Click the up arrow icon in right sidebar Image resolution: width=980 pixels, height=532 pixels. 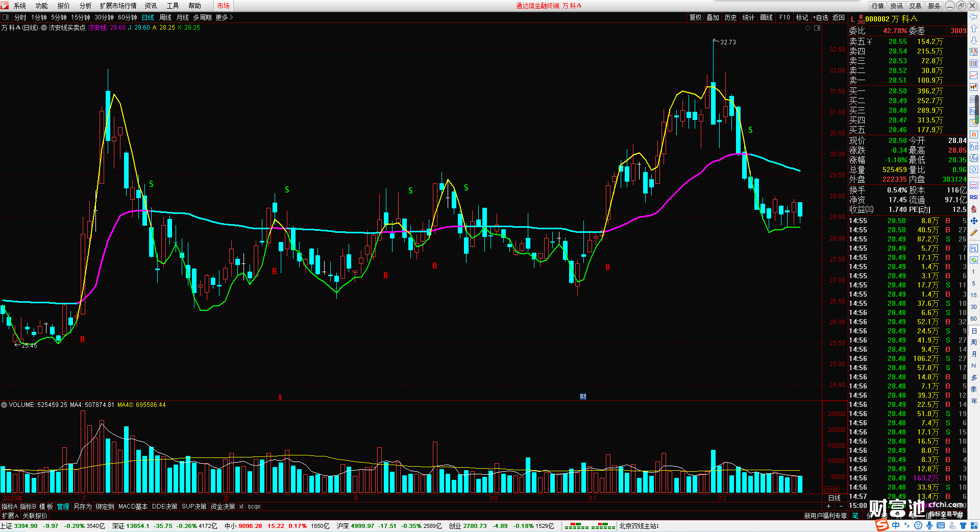pyautogui.click(x=973, y=29)
